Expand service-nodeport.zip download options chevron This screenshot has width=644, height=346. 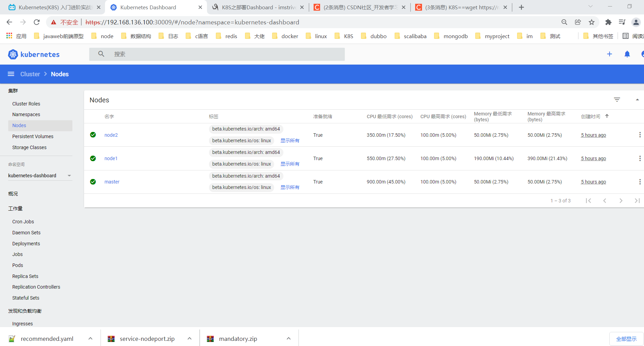189,338
